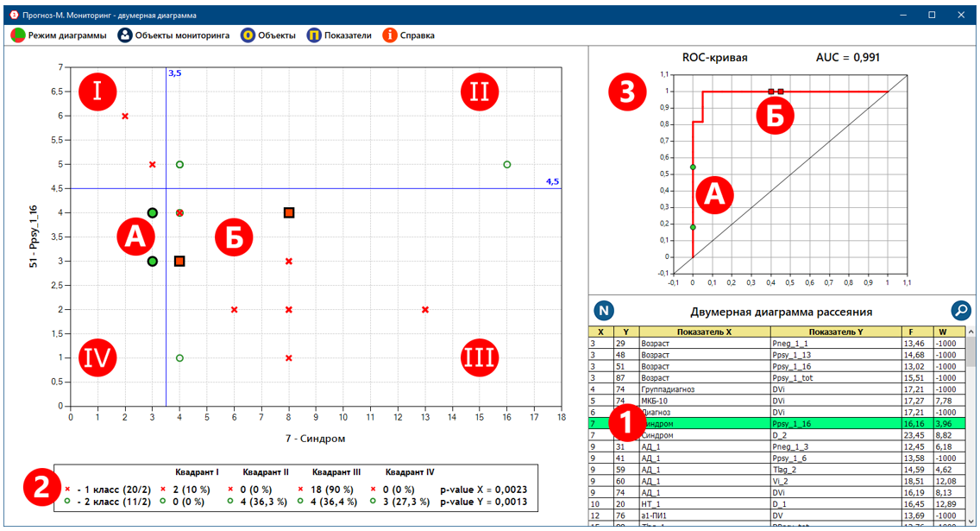This screenshot has height=531, width=980.
Task: Click the W column header
Action: pos(948,331)
